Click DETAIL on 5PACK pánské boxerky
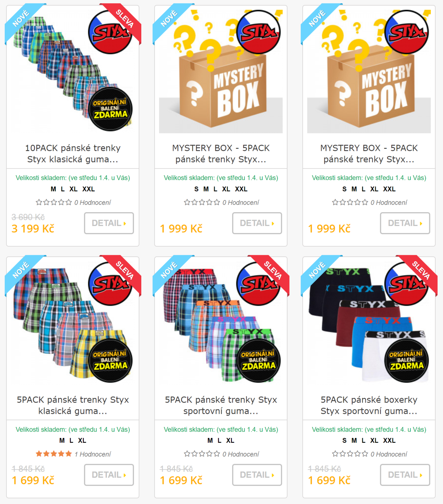The height and width of the screenshot is (504, 443). (x=405, y=475)
